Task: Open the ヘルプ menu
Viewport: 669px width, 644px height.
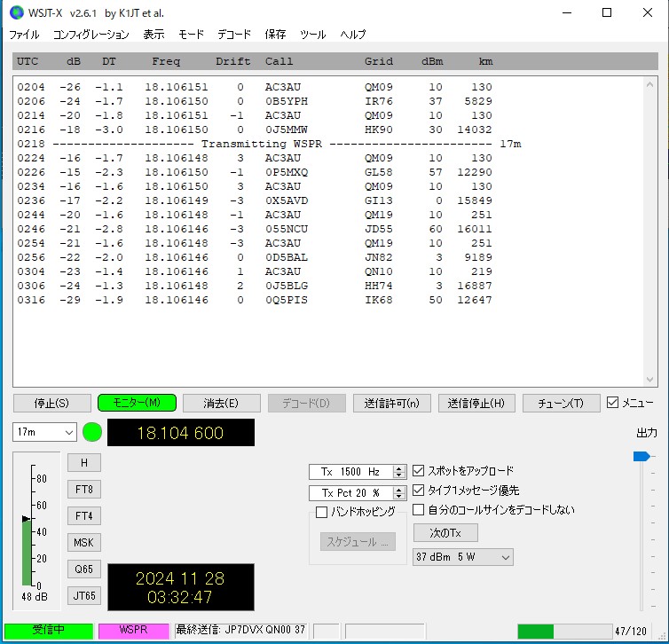Action: pyautogui.click(x=353, y=34)
